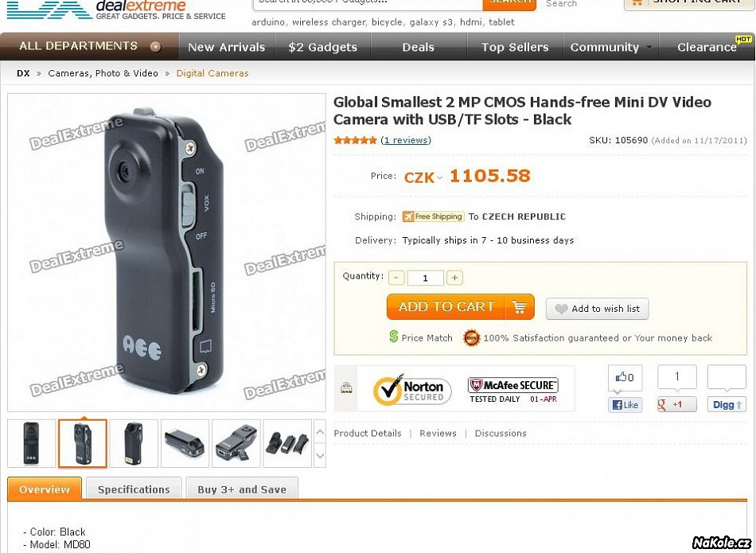Switch to the Specifications tab

pyautogui.click(x=134, y=489)
